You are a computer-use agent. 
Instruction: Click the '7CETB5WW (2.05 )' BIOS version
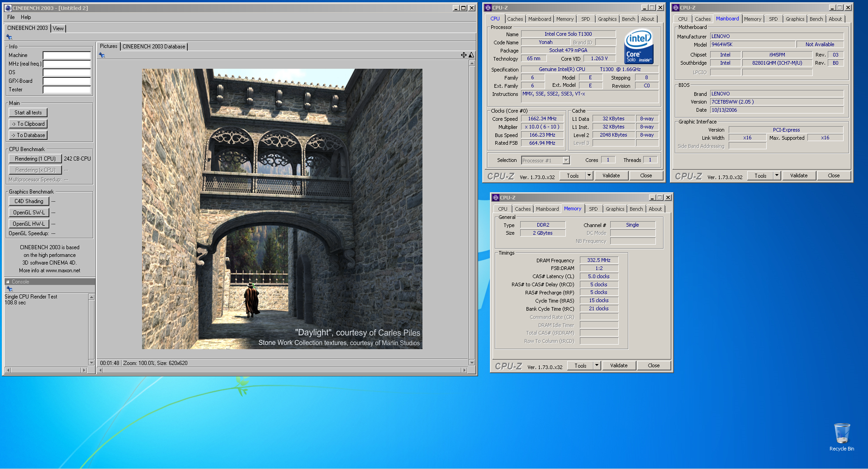[777, 102]
